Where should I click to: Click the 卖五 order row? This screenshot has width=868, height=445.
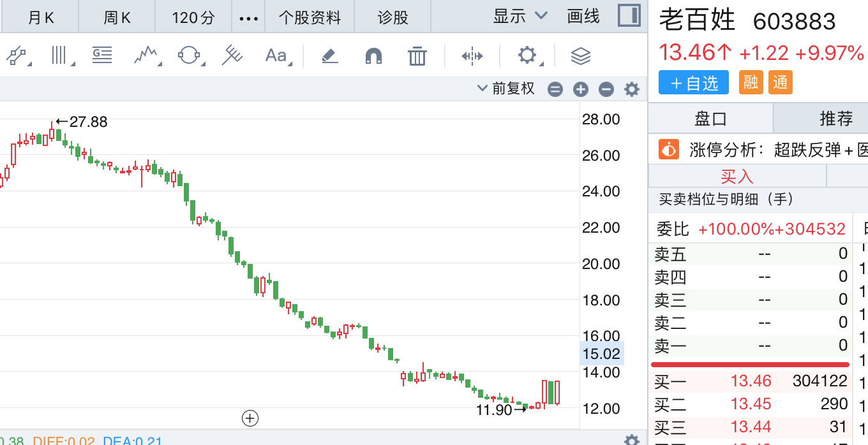click(x=751, y=254)
